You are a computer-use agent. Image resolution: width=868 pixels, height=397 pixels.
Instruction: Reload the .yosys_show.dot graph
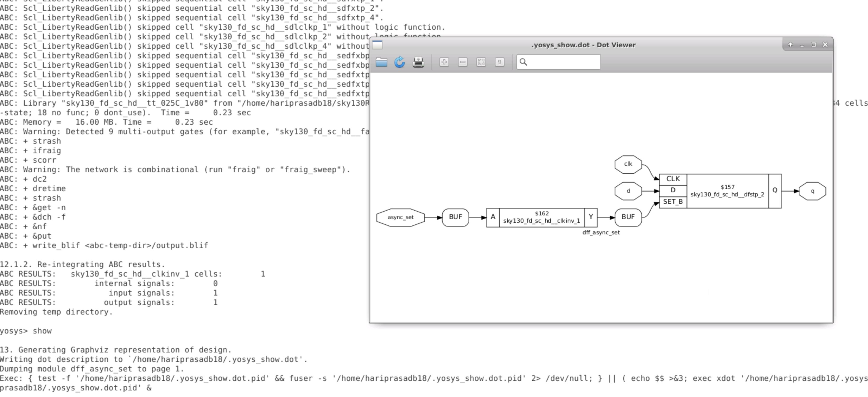coord(400,62)
